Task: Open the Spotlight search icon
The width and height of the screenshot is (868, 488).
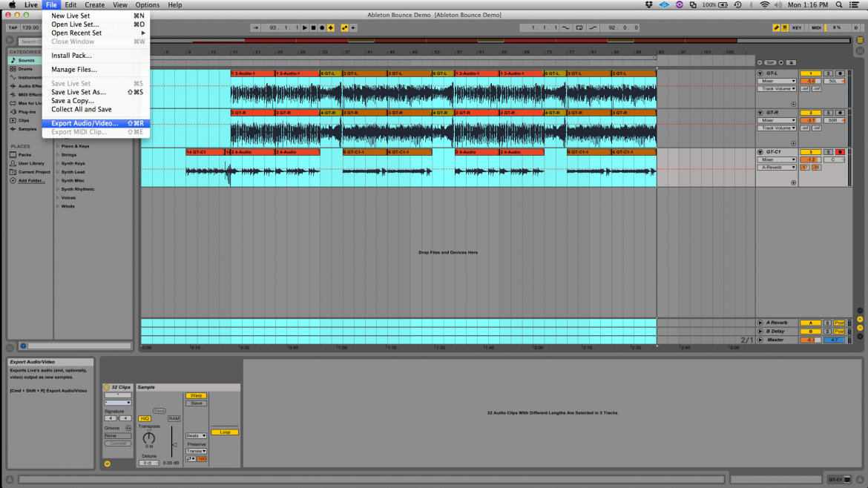Action: (839, 5)
